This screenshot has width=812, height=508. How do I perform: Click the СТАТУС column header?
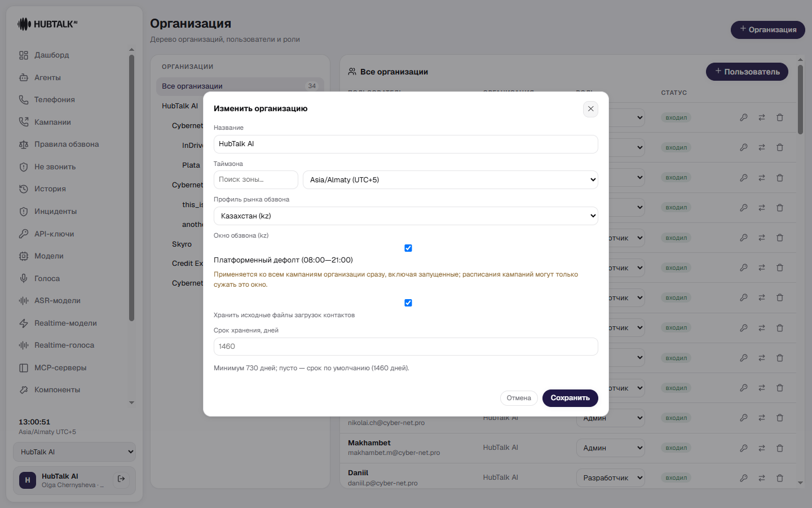point(674,93)
